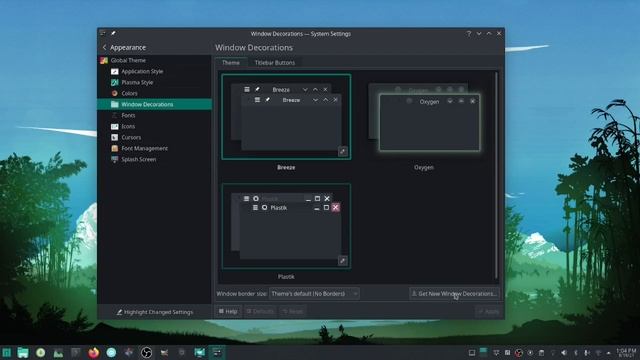
Task: Open the window menu icon in title bar
Action: click(x=103, y=33)
